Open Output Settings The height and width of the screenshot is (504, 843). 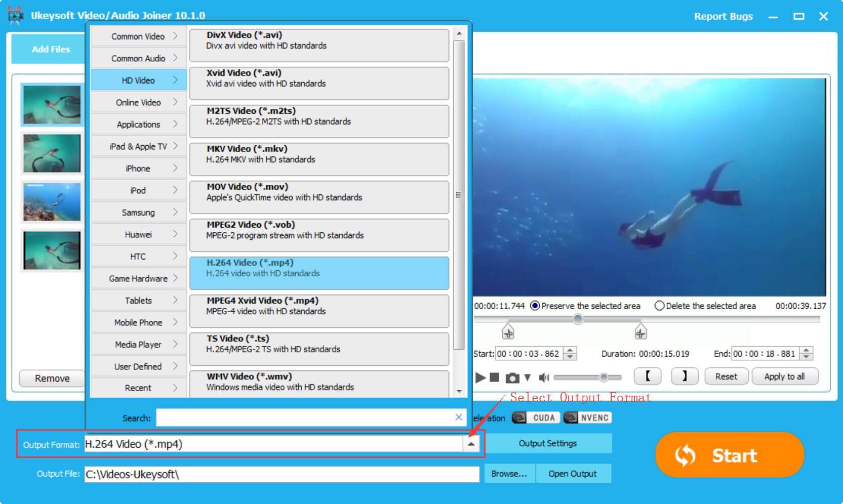point(548,443)
